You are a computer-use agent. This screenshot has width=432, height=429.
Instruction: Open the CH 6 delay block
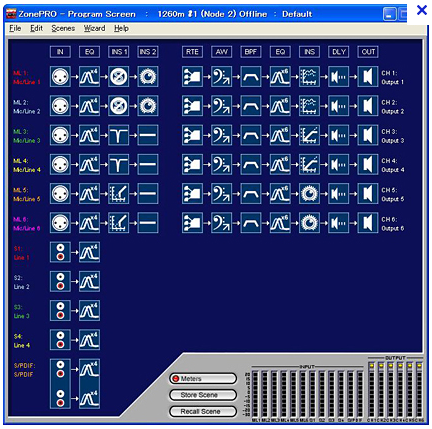[339, 223]
